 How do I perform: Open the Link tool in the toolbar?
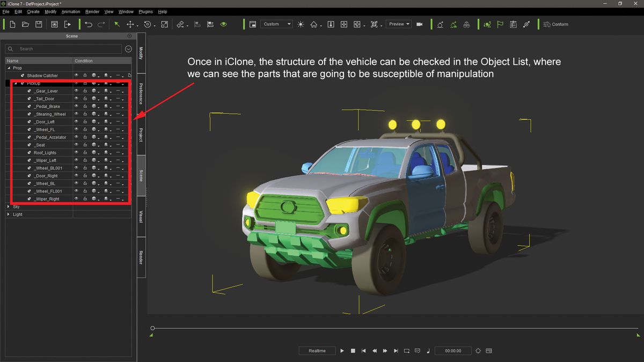(x=181, y=24)
